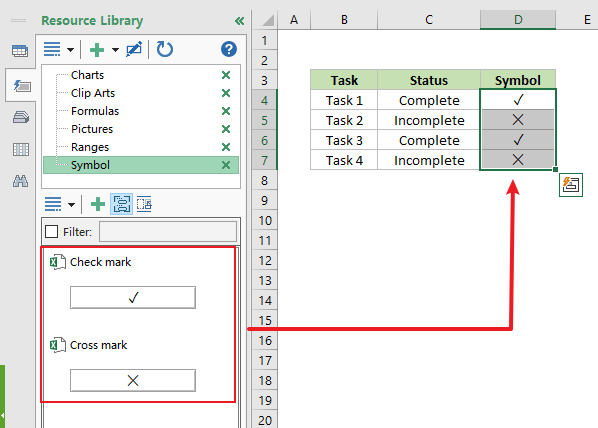Open the paste options icon below the selection
598x428 pixels.
tap(571, 185)
